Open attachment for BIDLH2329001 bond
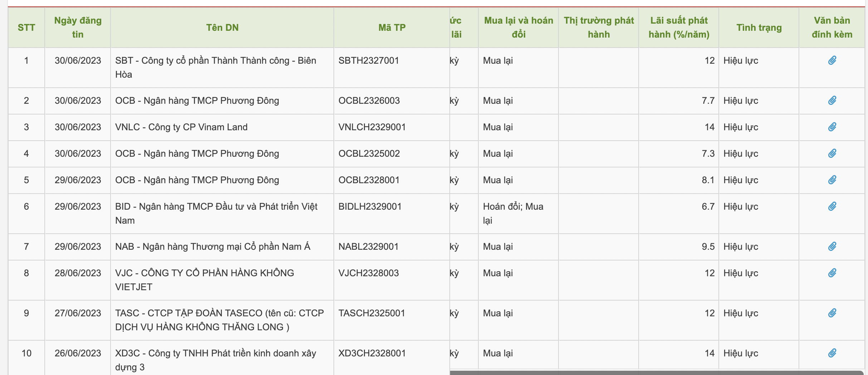 coord(832,206)
